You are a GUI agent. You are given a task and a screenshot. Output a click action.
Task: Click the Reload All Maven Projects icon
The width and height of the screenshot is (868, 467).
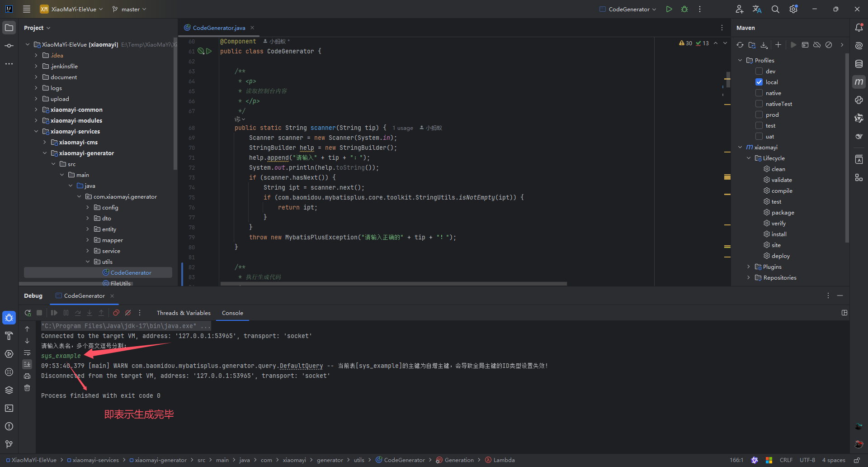740,45
